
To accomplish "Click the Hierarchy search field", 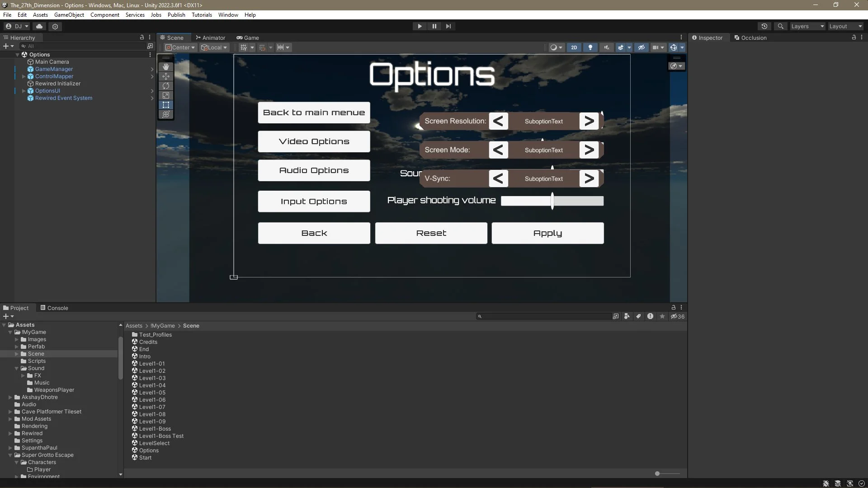I will (82, 46).
